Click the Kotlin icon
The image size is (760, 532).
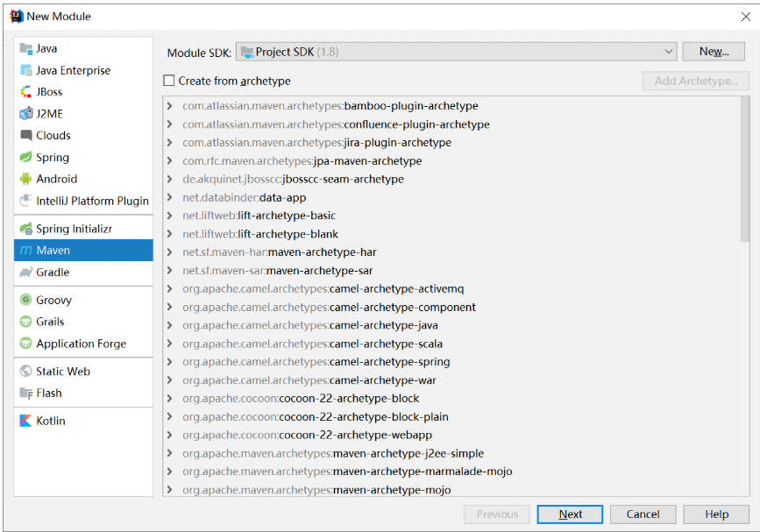pyautogui.click(x=25, y=421)
